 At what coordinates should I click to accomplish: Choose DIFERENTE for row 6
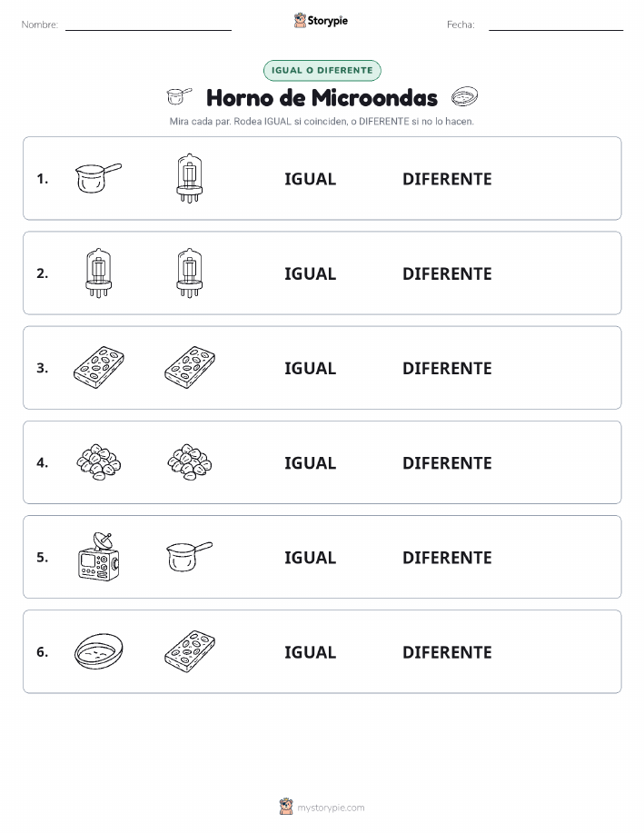coord(447,652)
